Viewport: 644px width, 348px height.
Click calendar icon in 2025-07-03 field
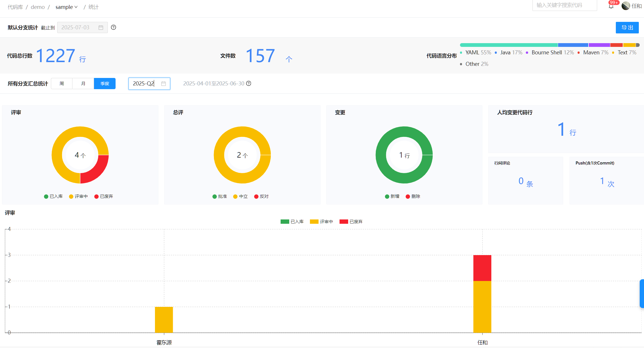(101, 28)
